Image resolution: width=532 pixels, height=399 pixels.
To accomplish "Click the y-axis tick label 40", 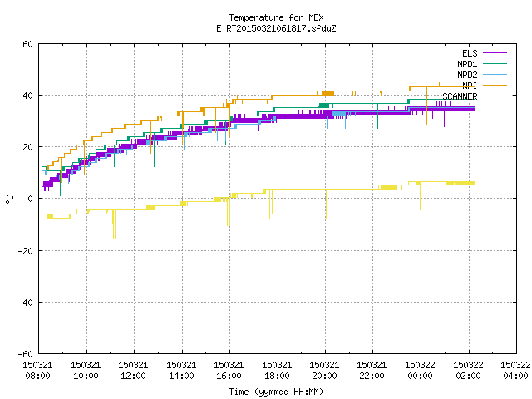I will click(27, 96).
